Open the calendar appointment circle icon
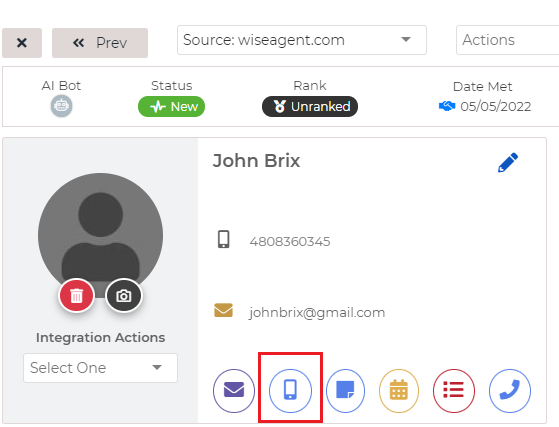The height and width of the screenshot is (427, 559). 399,391
